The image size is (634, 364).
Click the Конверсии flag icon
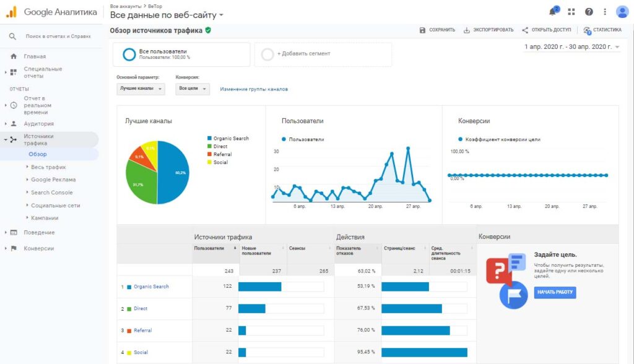pos(14,248)
